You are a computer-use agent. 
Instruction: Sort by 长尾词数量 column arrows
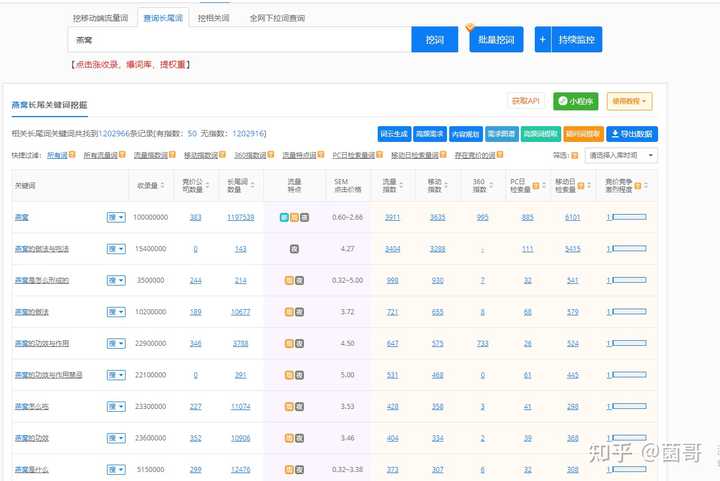pos(252,185)
